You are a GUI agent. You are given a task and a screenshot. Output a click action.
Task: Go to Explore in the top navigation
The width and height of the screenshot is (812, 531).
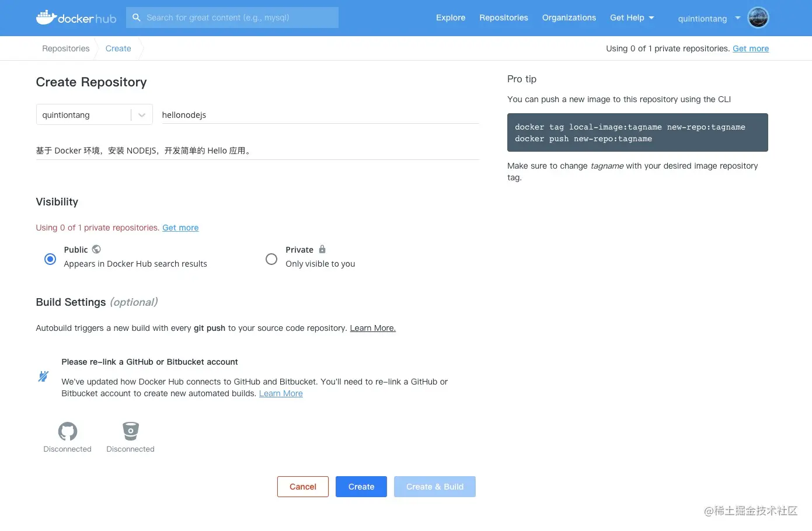click(451, 18)
